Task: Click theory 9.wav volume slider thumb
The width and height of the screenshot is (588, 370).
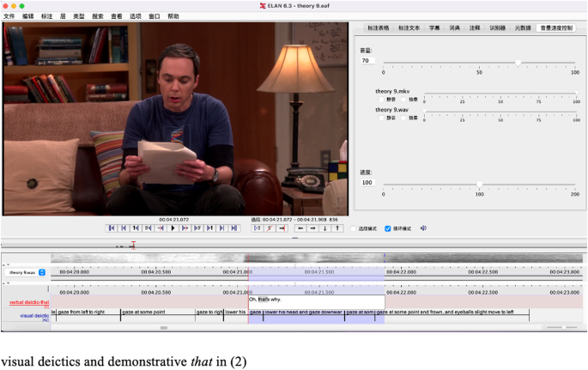Action: click(425, 111)
